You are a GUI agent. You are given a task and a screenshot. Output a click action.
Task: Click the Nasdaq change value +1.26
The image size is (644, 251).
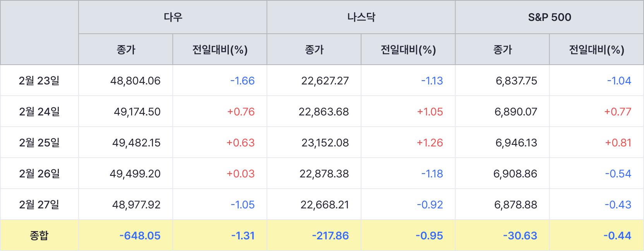[x=430, y=143]
